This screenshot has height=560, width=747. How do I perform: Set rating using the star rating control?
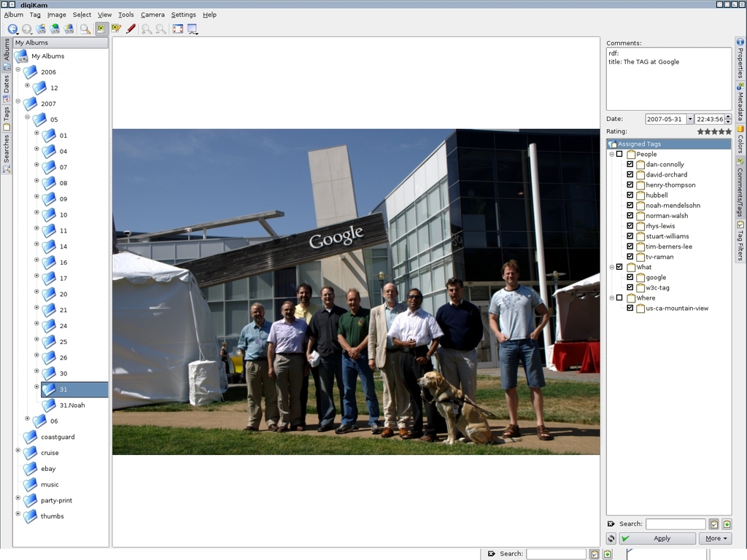point(713,131)
